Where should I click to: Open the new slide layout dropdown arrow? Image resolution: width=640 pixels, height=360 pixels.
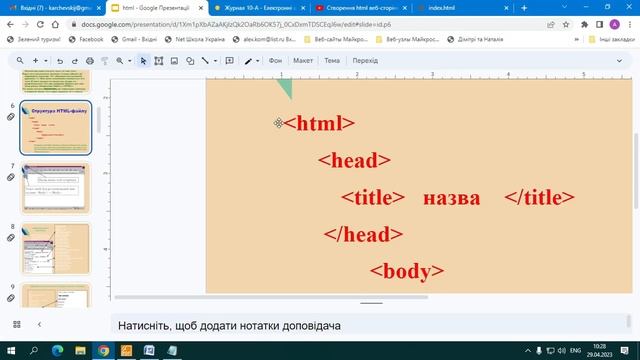[46, 61]
